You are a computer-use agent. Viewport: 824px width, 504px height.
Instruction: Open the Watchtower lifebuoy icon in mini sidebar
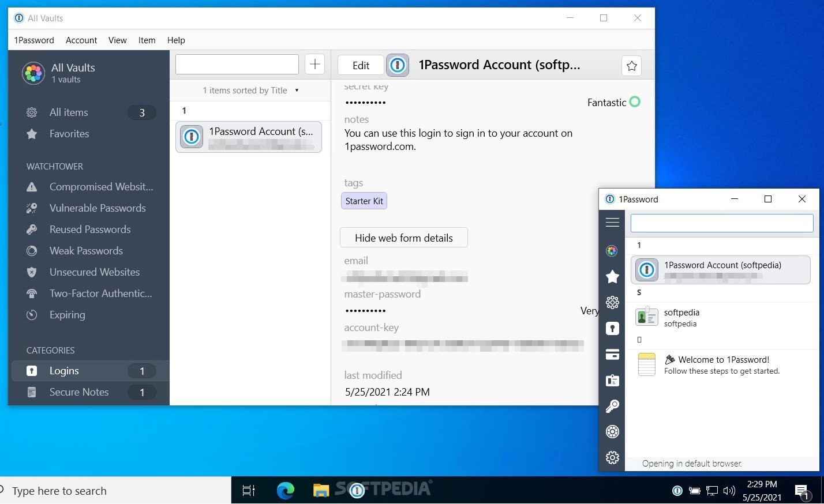click(612, 431)
